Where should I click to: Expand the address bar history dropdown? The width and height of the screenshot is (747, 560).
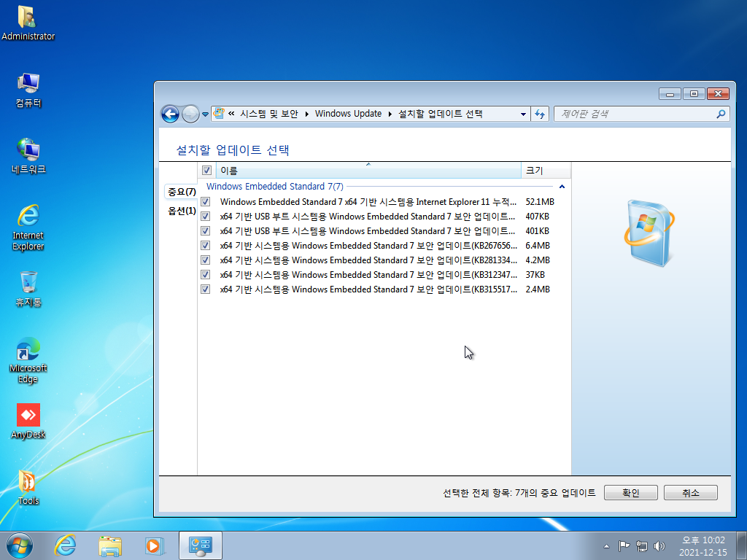[x=523, y=114]
